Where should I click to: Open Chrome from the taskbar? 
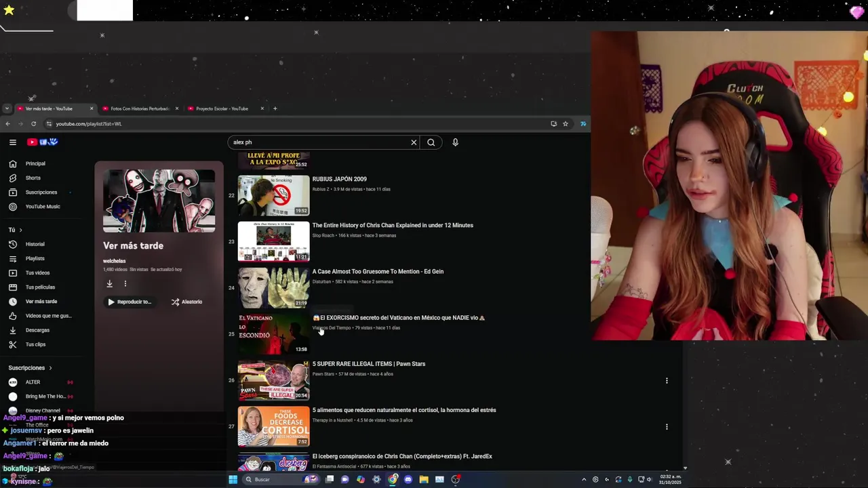coord(393,480)
